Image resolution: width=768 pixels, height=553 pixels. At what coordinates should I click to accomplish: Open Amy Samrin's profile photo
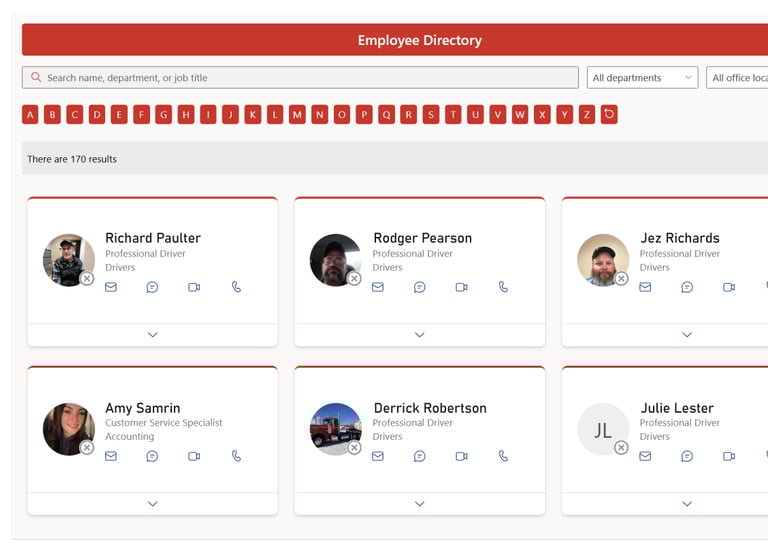(x=69, y=429)
